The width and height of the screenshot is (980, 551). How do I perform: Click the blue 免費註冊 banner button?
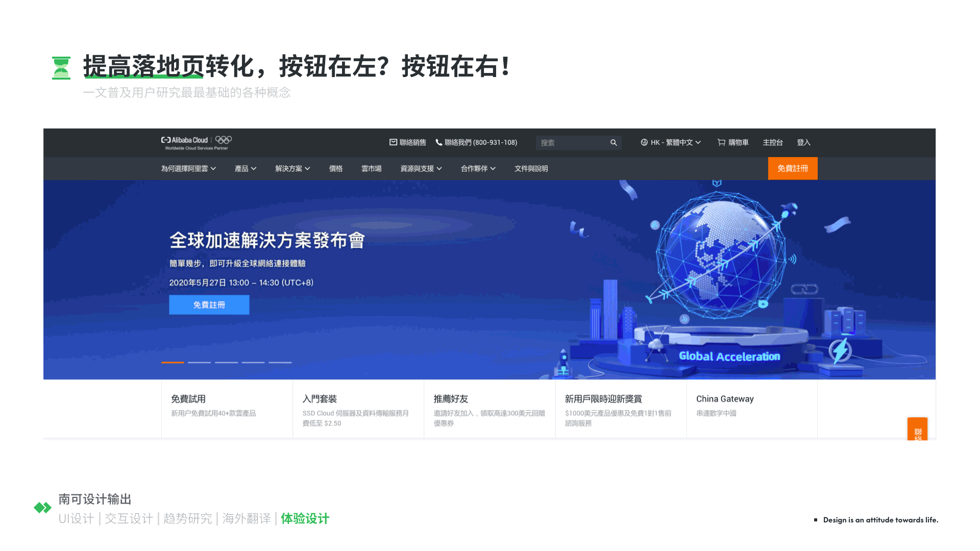click(x=209, y=305)
